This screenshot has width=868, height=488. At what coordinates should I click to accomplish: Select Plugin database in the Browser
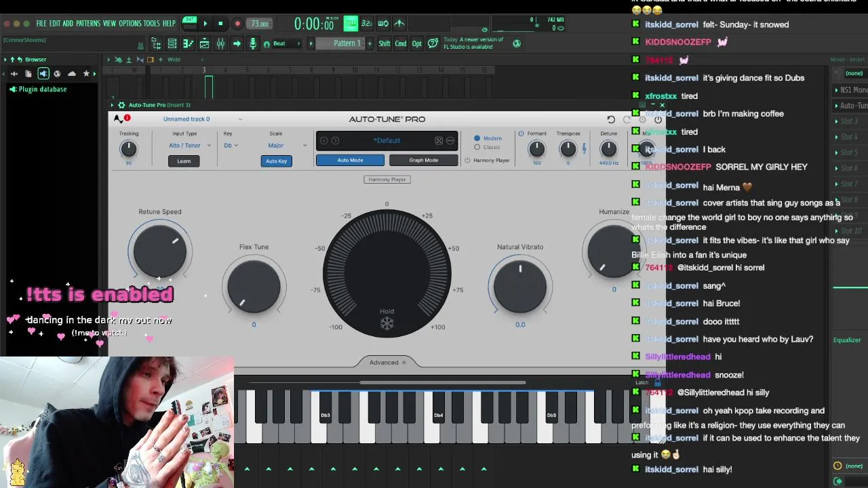[42, 89]
